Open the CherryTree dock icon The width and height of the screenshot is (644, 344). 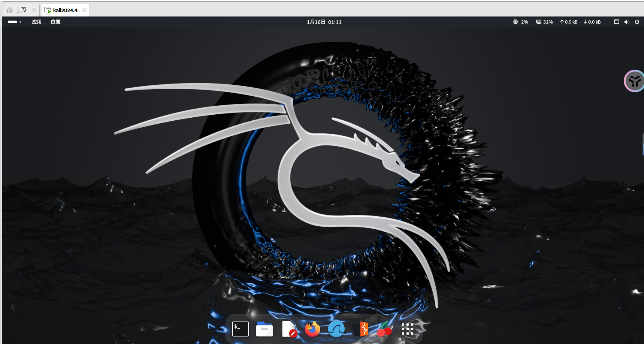coord(384,329)
